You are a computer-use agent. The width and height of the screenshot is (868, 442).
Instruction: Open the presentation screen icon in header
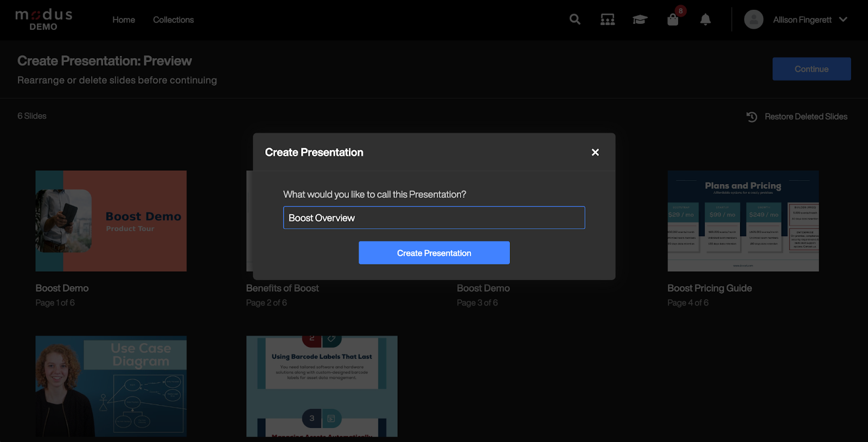[x=608, y=20]
